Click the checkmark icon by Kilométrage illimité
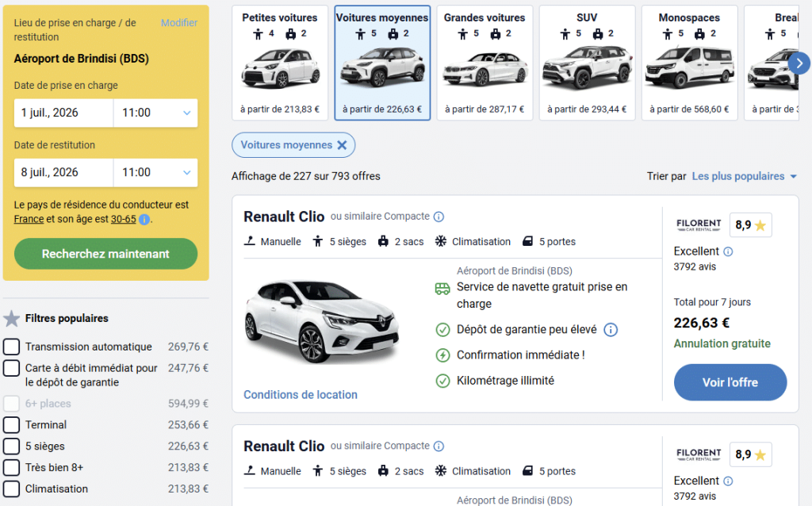This screenshot has height=506, width=812. coord(442,381)
